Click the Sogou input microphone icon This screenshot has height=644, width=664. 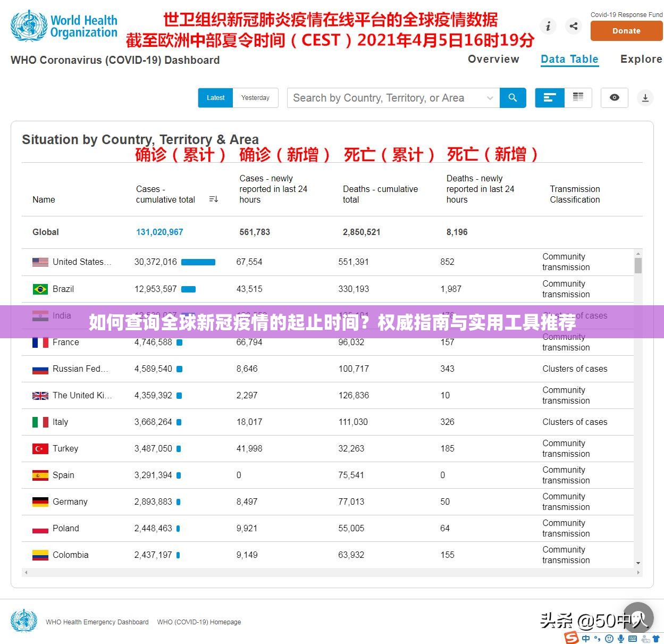coord(620,638)
